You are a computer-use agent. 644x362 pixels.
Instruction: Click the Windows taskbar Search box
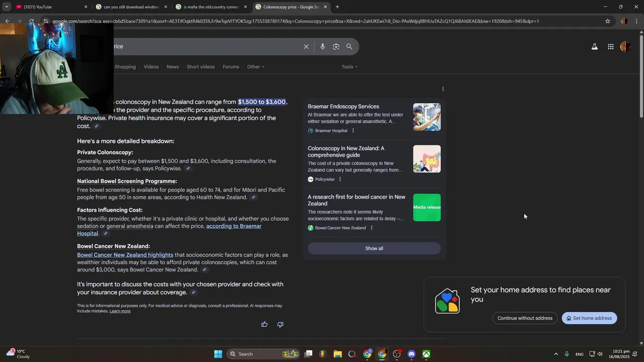(264, 354)
